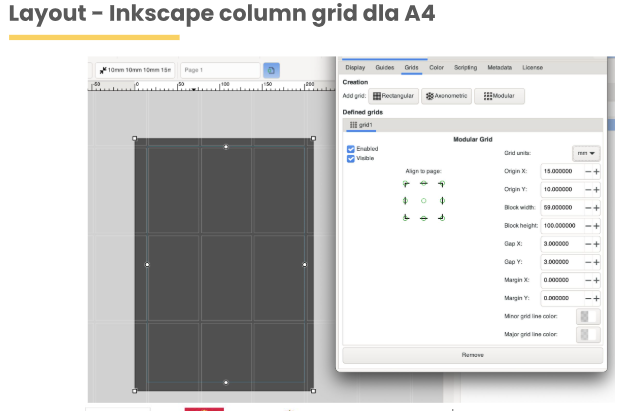The height and width of the screenshot is (411, 632).
Task: Increase Block width with plus button
Action: (597, 208)
